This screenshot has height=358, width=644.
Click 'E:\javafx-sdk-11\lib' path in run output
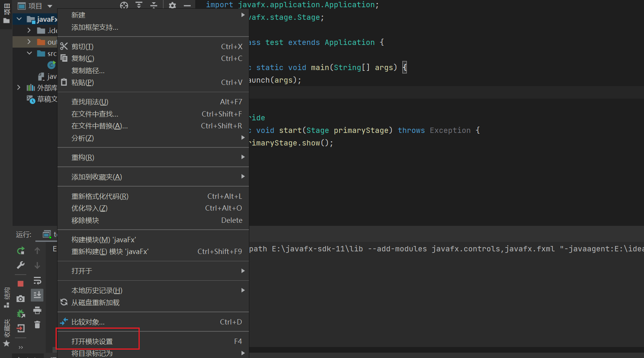click(x=317, y=249)
